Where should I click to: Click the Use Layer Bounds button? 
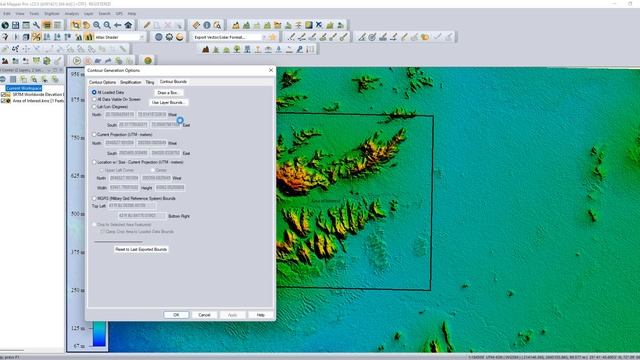click(x=168, y=102)
